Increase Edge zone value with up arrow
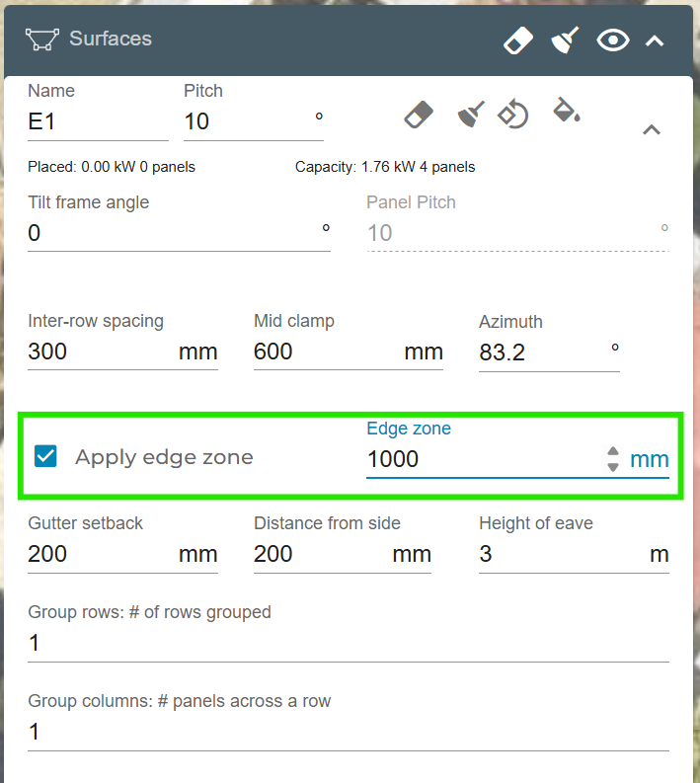This screenshot has width=700, height=783. coord(613,452)
